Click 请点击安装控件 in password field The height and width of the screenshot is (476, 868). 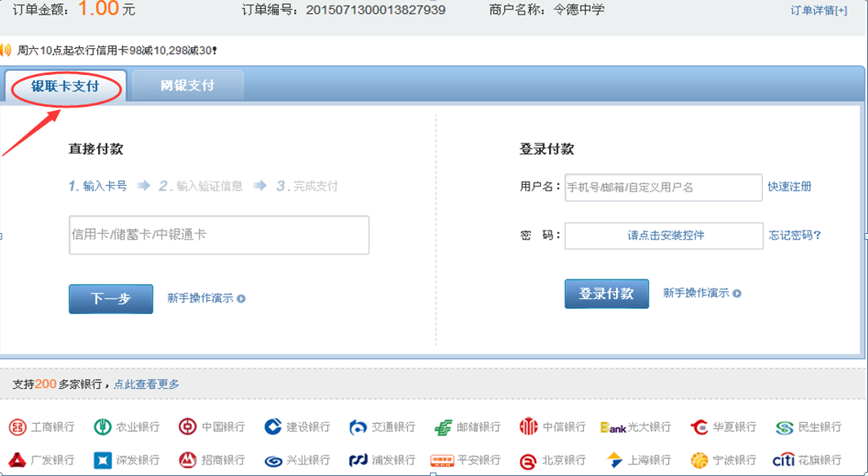(x=666, y=236)
